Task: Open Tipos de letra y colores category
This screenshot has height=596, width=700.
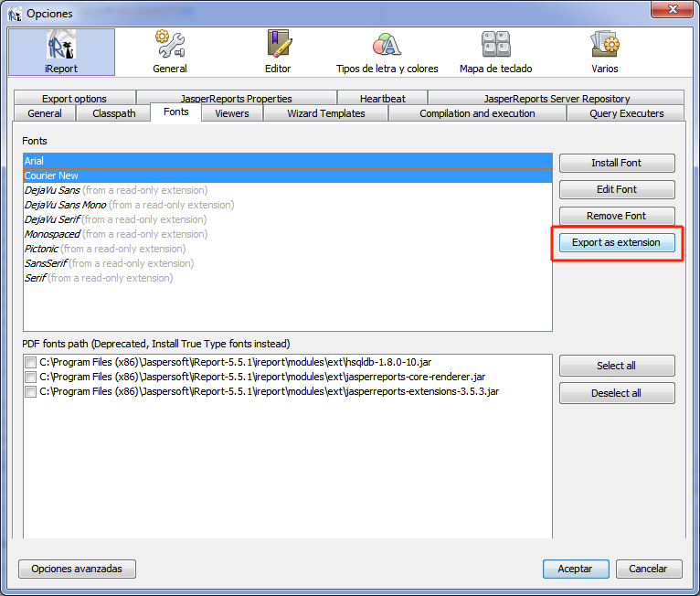Action: tap(387, 52)
